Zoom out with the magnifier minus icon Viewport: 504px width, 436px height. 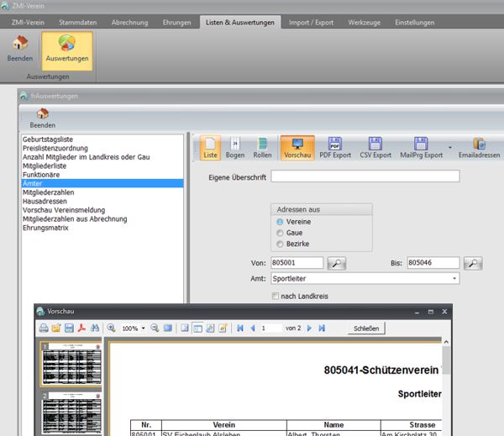coord(155,328)
